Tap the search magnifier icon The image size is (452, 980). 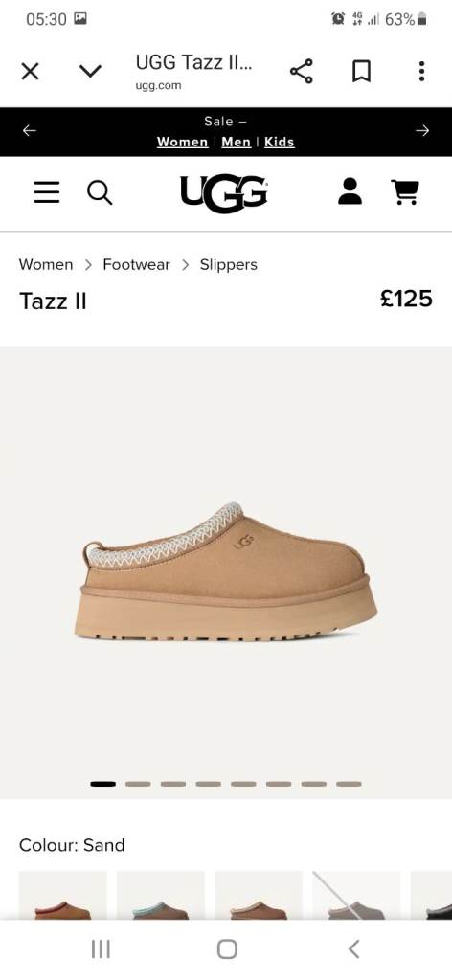point(100,192)
